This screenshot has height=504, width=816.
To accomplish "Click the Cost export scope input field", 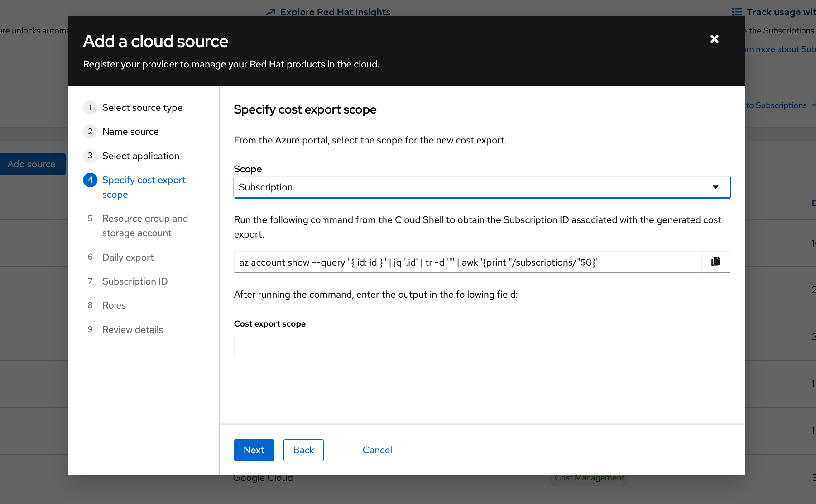I will (x=481, y=347).
